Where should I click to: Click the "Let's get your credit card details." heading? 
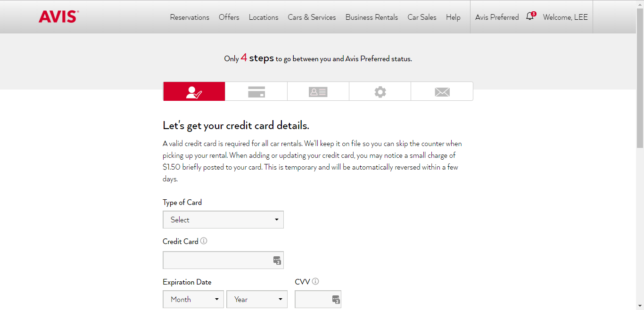[236, 126]
